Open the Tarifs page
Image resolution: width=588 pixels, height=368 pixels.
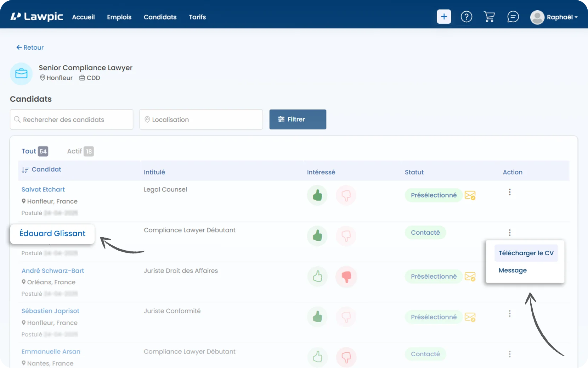pyautogui.click(x=197, y=17)
